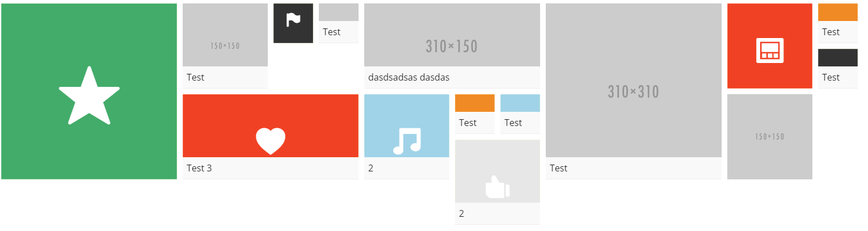Open the 150×150 placeholder below the red layout tile
The width and height of the screenshot is (868, 231).
770,137
